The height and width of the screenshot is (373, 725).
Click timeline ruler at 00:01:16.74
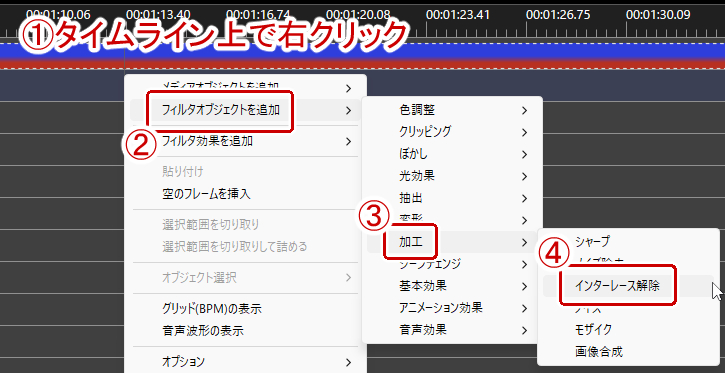click(258, 14)
